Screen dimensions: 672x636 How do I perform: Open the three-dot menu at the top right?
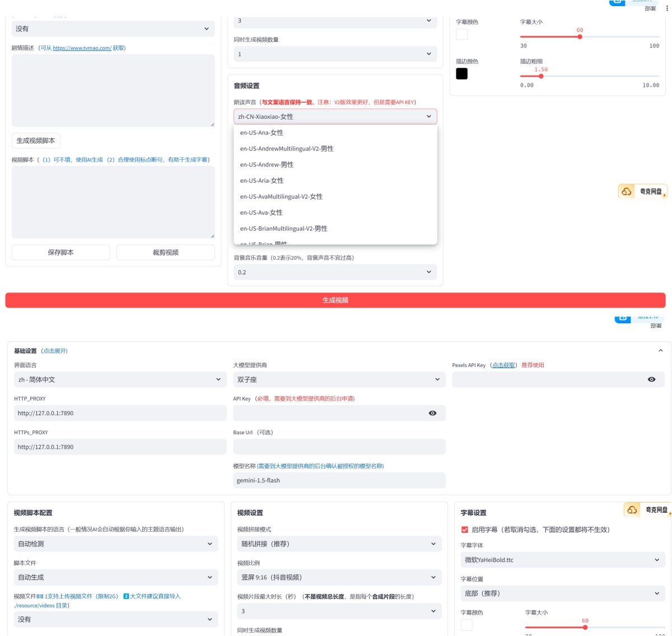coord(666,8)
